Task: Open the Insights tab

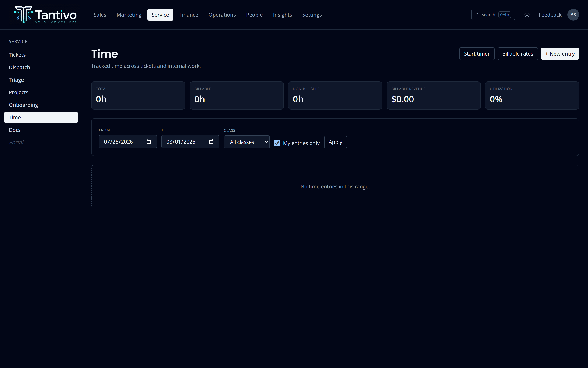Action: point(282,15)
